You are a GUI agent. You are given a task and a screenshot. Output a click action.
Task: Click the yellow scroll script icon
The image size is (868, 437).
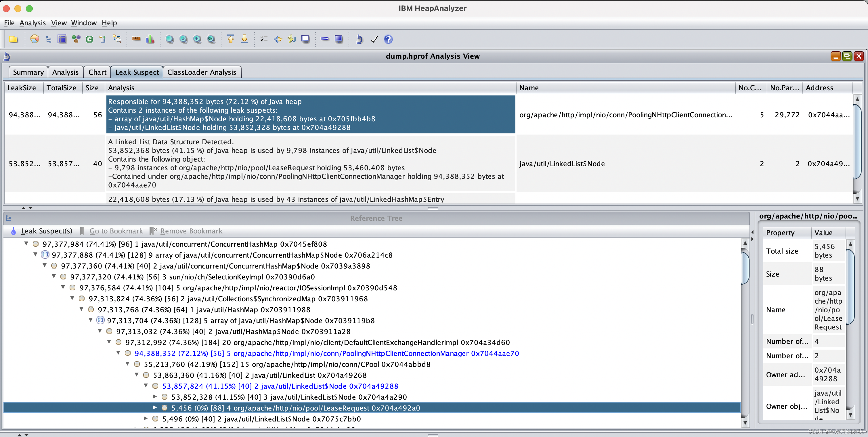pyautogui.click(x=292, y=39)
